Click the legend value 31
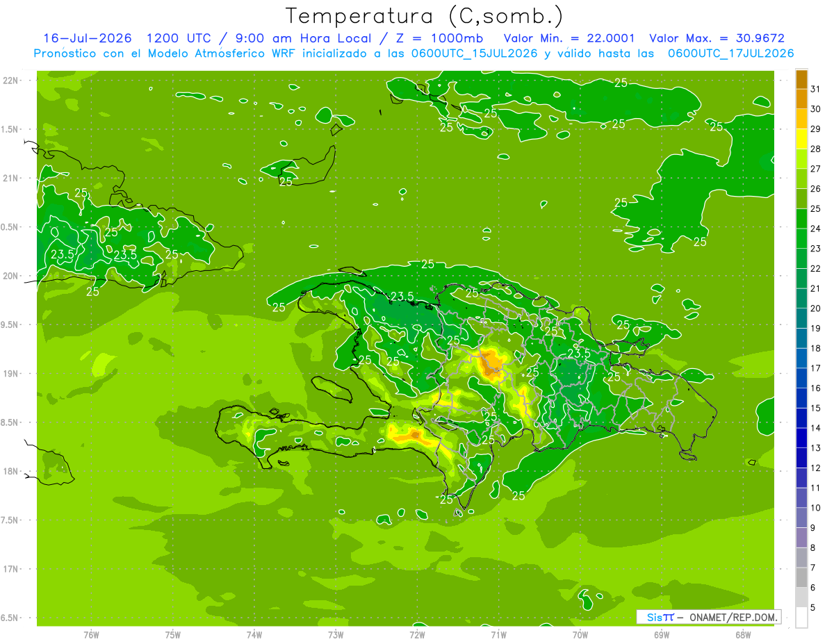834x644 pixels. click(815, 89)
